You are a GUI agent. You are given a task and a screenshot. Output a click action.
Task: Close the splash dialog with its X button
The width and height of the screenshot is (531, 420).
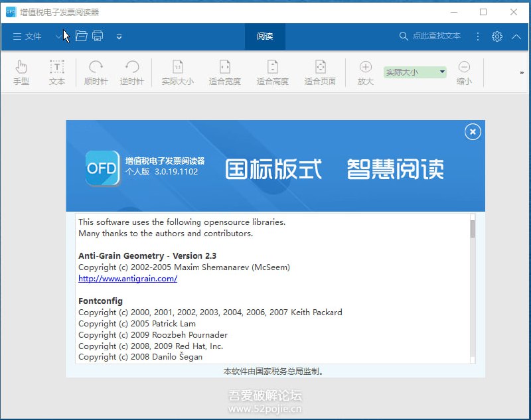tap(473, 132)
